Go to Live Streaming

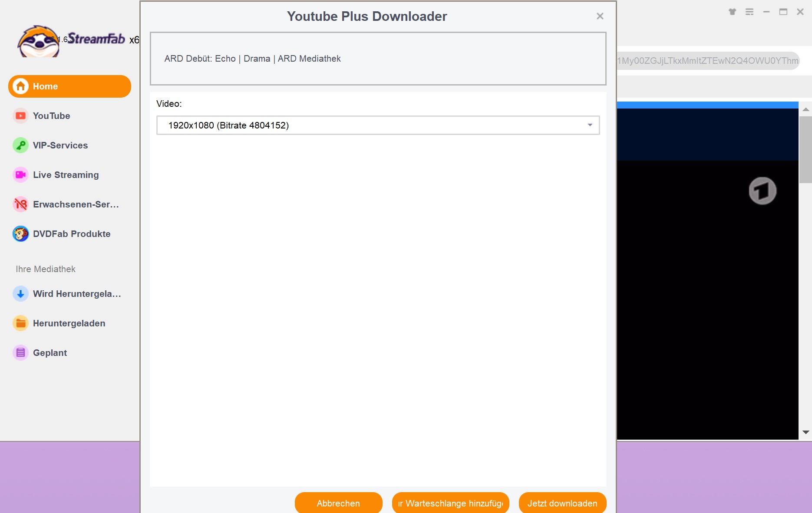pyautogui.click(x=66, y=175)
